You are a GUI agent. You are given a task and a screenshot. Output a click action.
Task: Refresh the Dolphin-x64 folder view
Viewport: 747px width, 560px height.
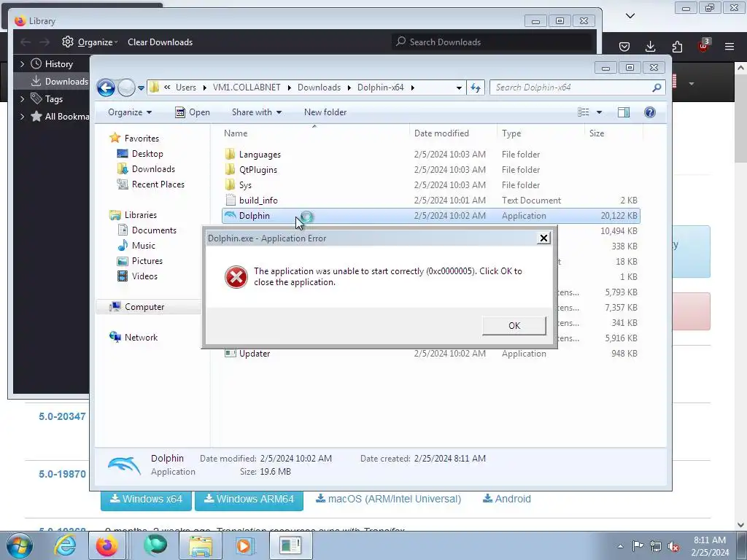point(476,87)
